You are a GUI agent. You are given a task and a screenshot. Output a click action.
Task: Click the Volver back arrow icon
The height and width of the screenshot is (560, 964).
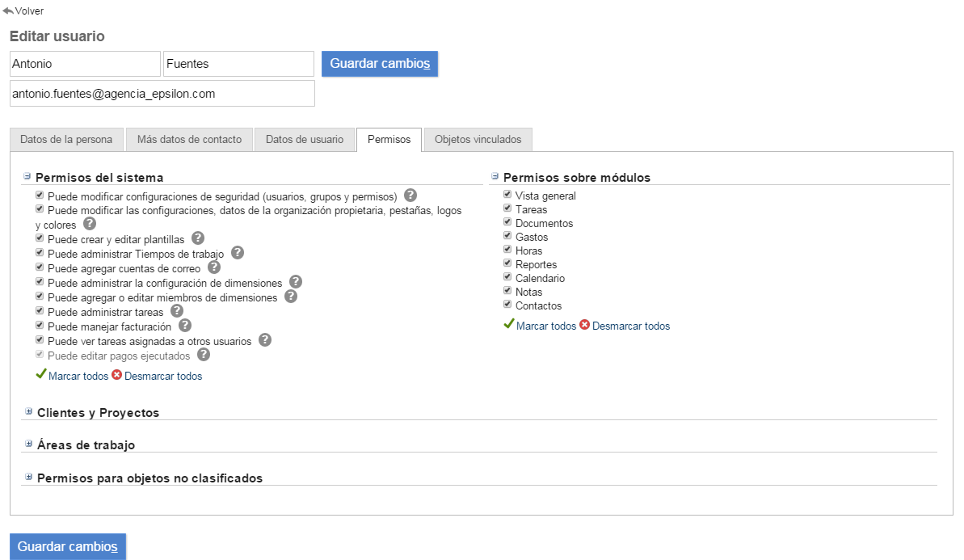click(8, 11)
